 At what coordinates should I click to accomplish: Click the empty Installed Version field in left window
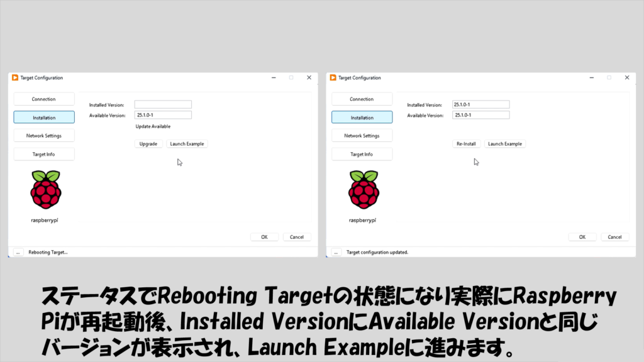pyautogui.click(x=163, y=105)
